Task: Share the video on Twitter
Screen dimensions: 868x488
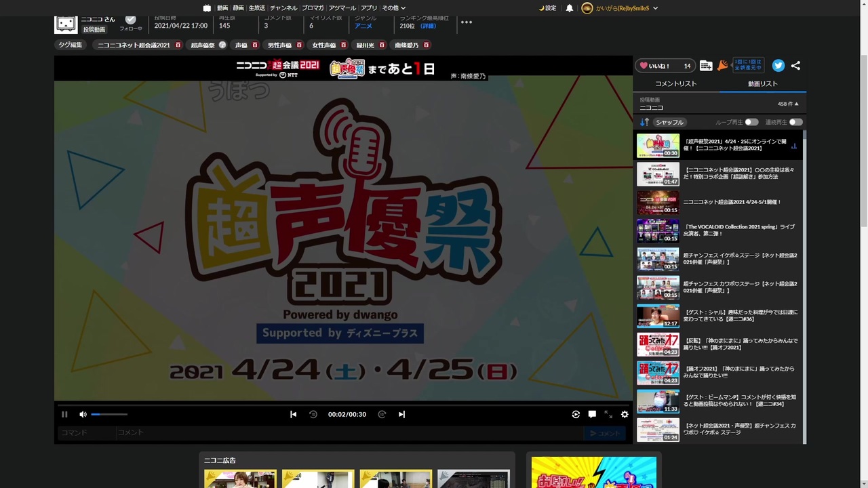Action: point(778,66)
